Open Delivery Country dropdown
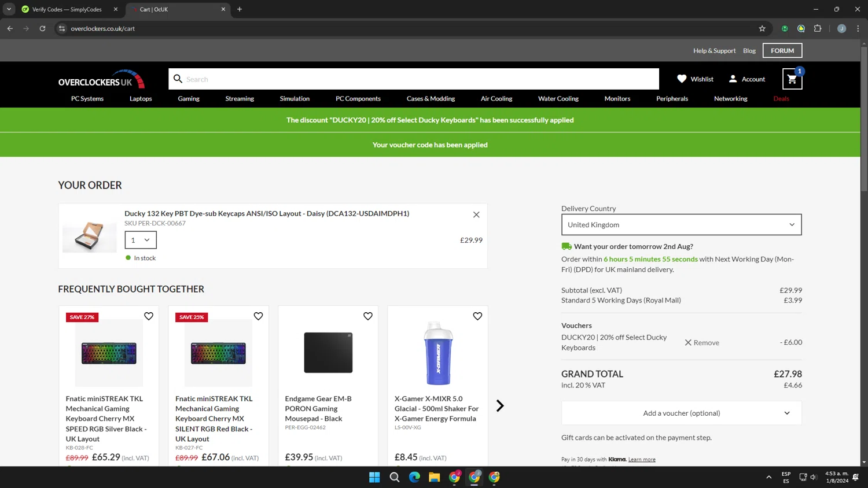The image size is (868, 488). pos(682,225)
